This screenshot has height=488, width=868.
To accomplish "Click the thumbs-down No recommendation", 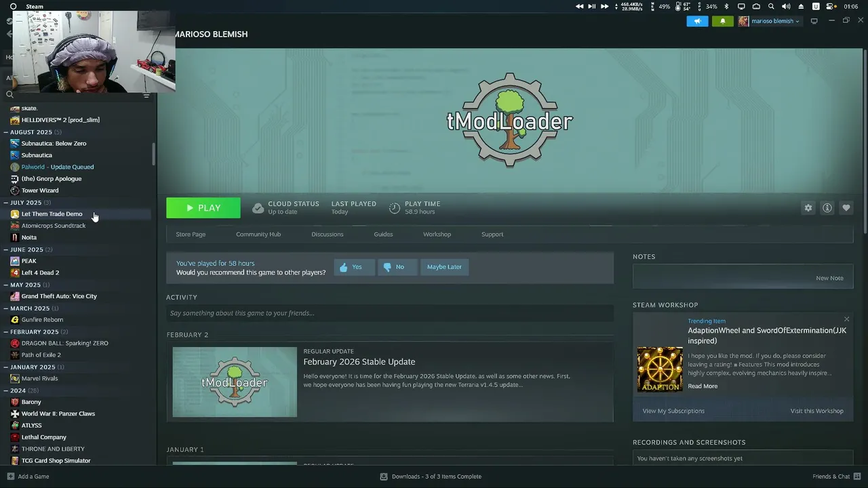I will click(x=397, y=267).
